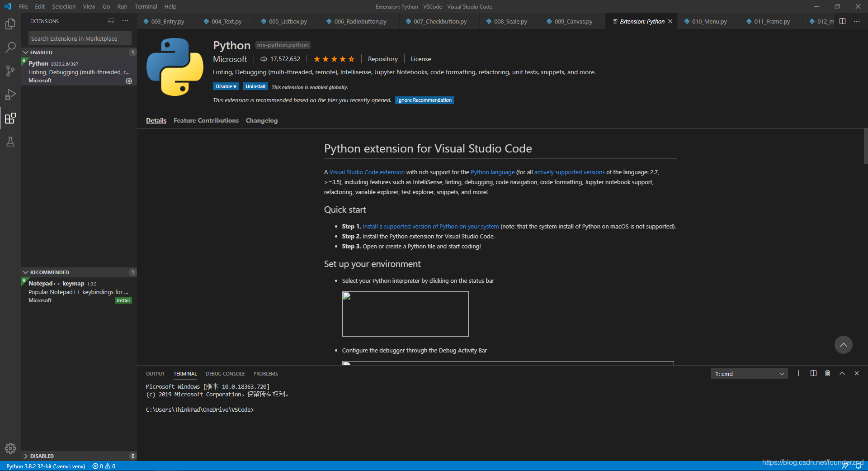Open the Selection menu
Image resolution: width=868 pixels, height=471 pixels.
(64, 6)
